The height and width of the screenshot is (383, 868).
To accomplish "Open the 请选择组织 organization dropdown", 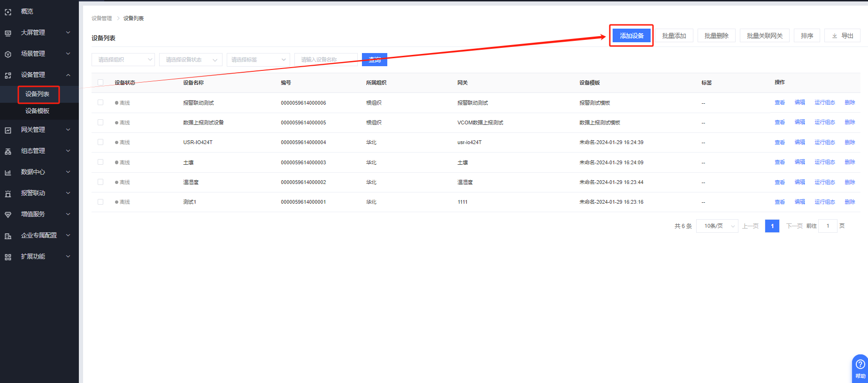I will (x=123, y=60).
